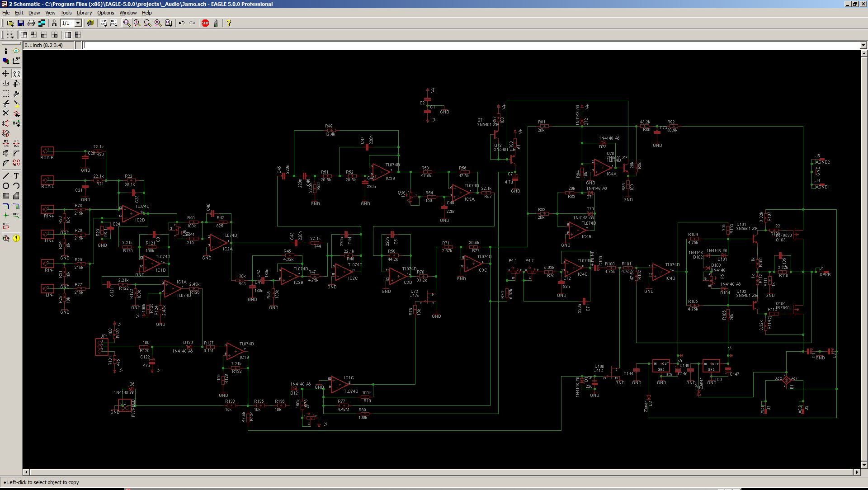Pick the Junction green dot tool
Viewport: 868px width, 490px height.
click(x=6, y=216)
